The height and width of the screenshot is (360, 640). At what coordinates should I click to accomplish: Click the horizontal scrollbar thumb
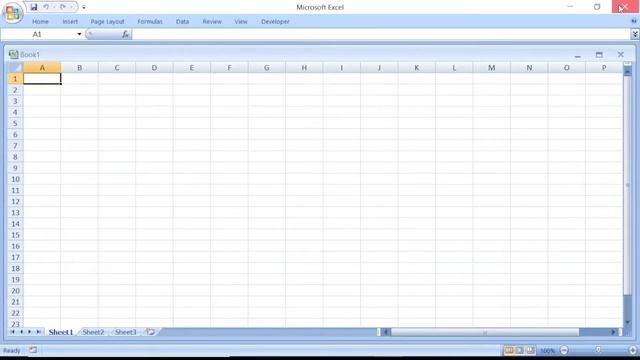point(485,332)
